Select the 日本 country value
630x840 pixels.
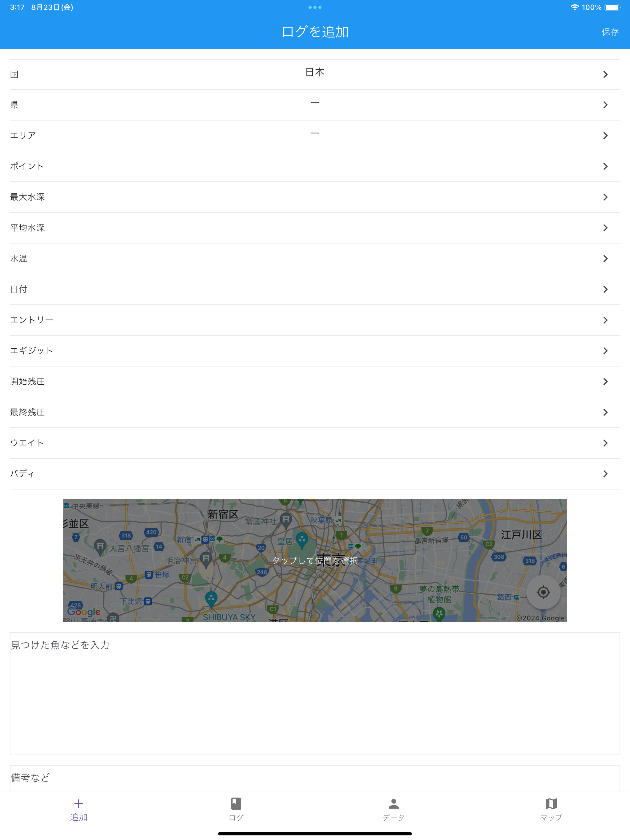[315, 72]
